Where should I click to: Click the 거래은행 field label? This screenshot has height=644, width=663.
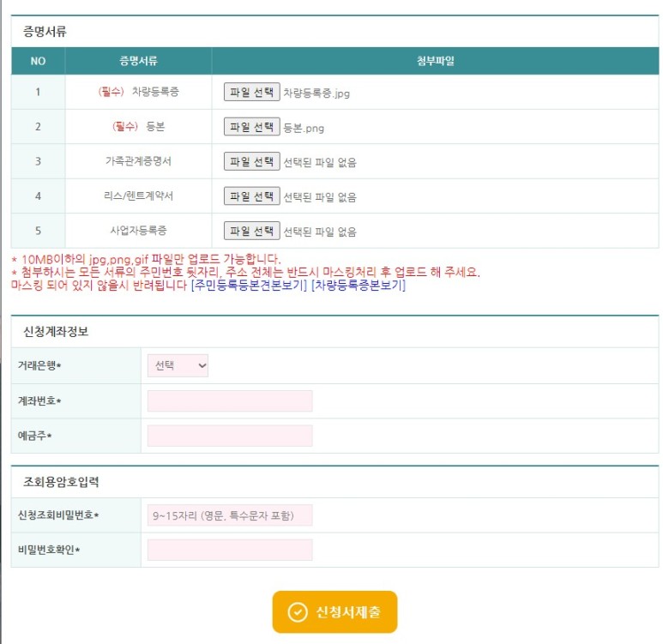click(39, 365)
